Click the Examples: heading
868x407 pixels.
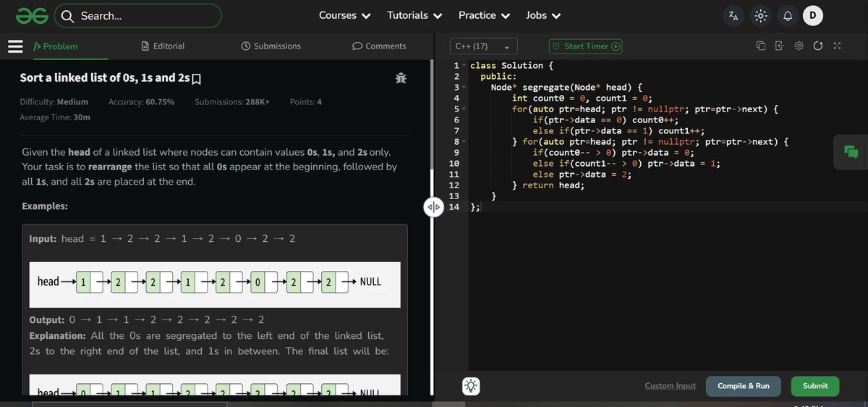45,206
